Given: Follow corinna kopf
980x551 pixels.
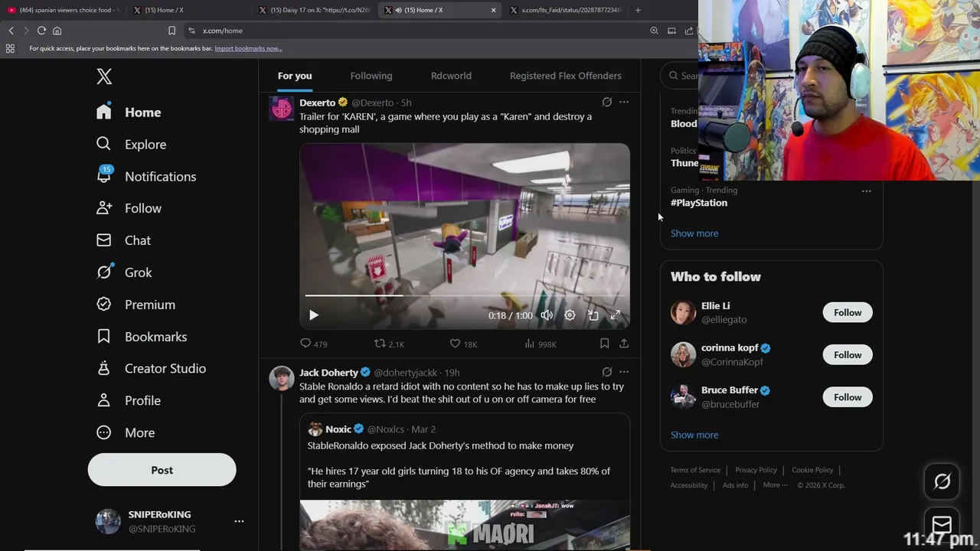Looking at the screenshot, I should click(848, 354).
